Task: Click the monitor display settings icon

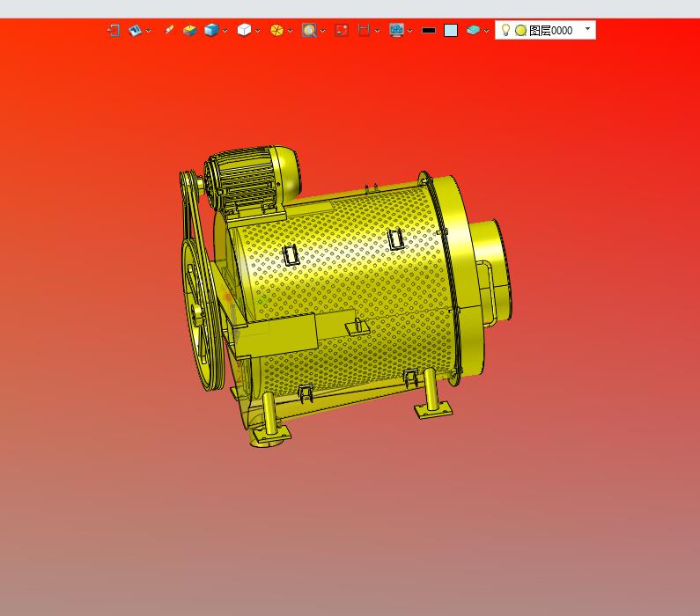Action: (x=396, y=30)
